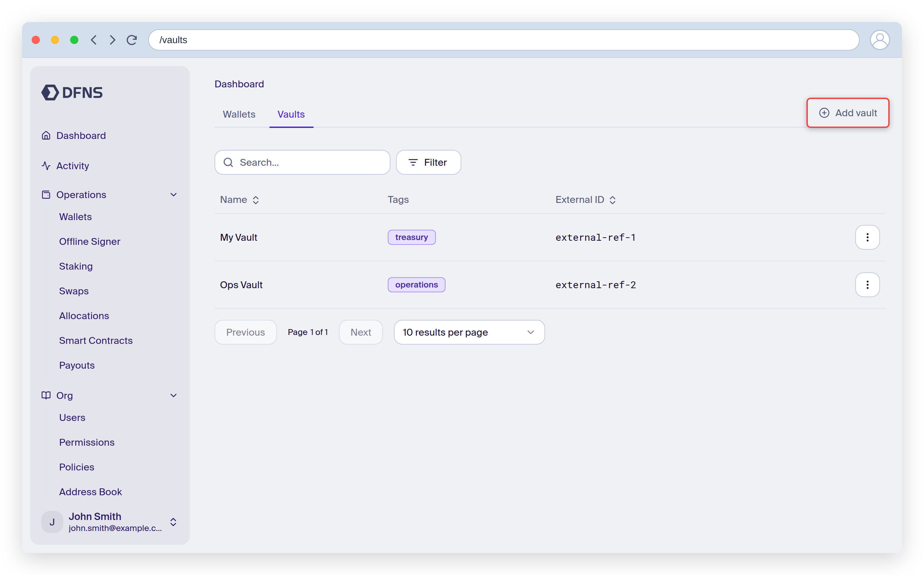Click the treasury tag
This screenshot has height=575, width=924.
pyautogui.click(x=411, y=237)
